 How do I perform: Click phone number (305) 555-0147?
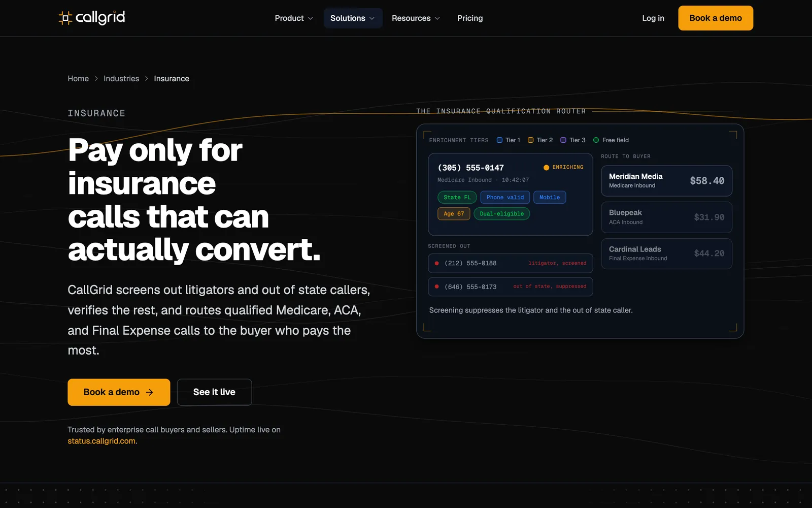click(471, 168)
